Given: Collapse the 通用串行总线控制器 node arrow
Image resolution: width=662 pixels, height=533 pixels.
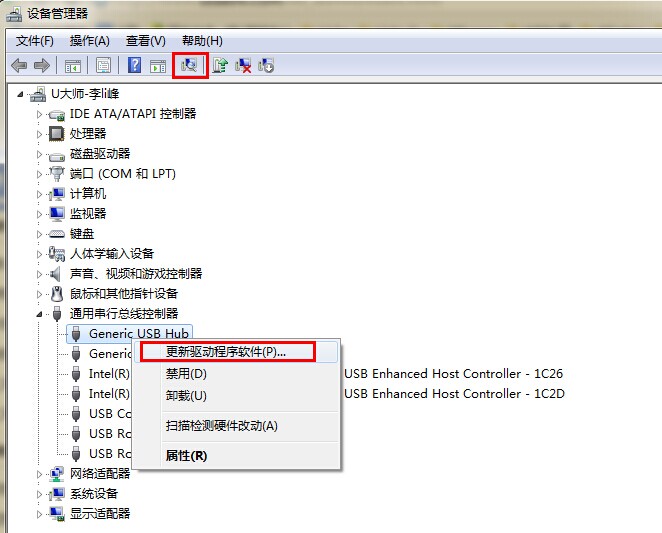Looking at the screenshot, I should (39, 314).
